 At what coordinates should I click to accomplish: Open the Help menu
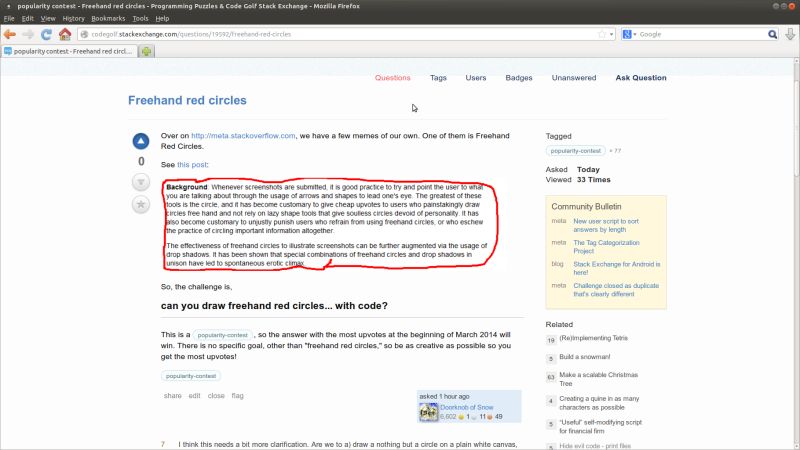[x=162, y=18]
